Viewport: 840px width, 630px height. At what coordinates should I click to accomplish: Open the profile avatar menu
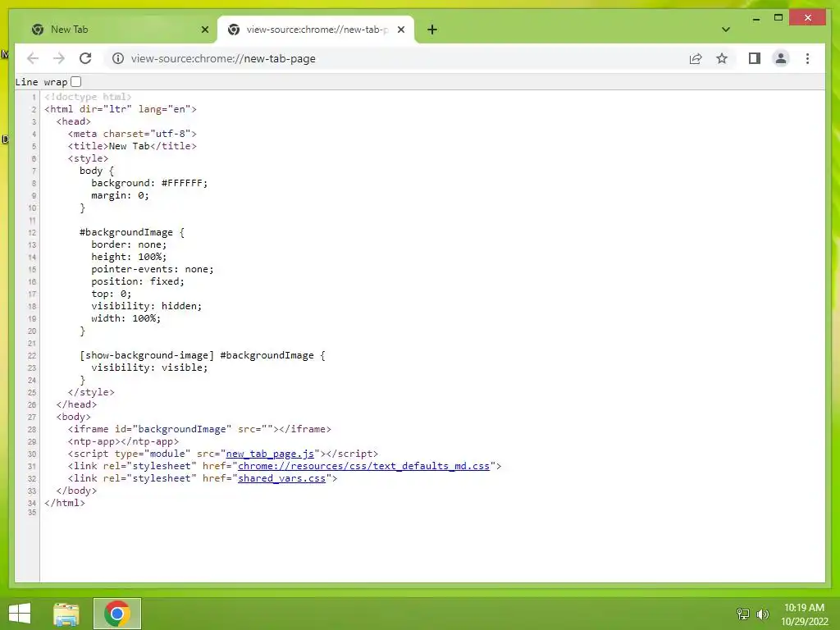point(781,58)
